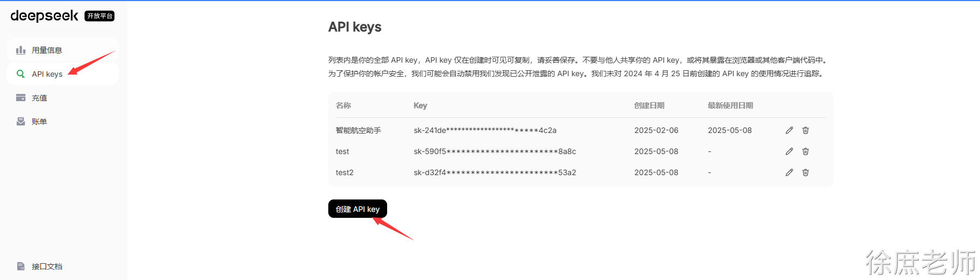Select API keys in the sidebar
This screenshot has width=980, height=280.
pyautogui.click(x=63, y=74)
